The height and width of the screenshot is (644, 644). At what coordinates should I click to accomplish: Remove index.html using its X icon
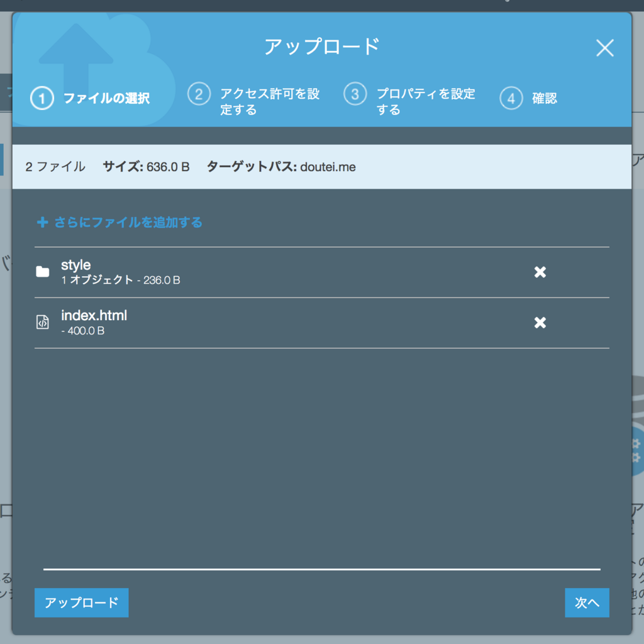pos(540,323)
